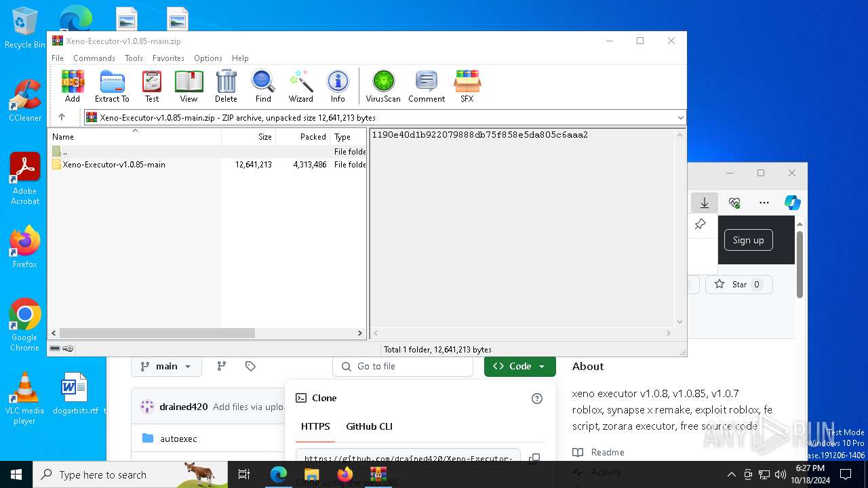Screen dimensions: 868x488
Task: Click the Windows Start button
Action: pyautogui.click(x=16, y=474)
